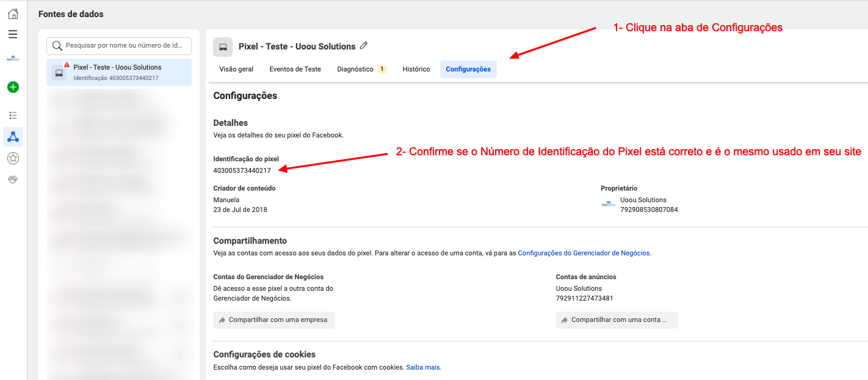Click the Uoou Solutions owner logo
This screenshot has width=868, height=380.
coord(607,204)
